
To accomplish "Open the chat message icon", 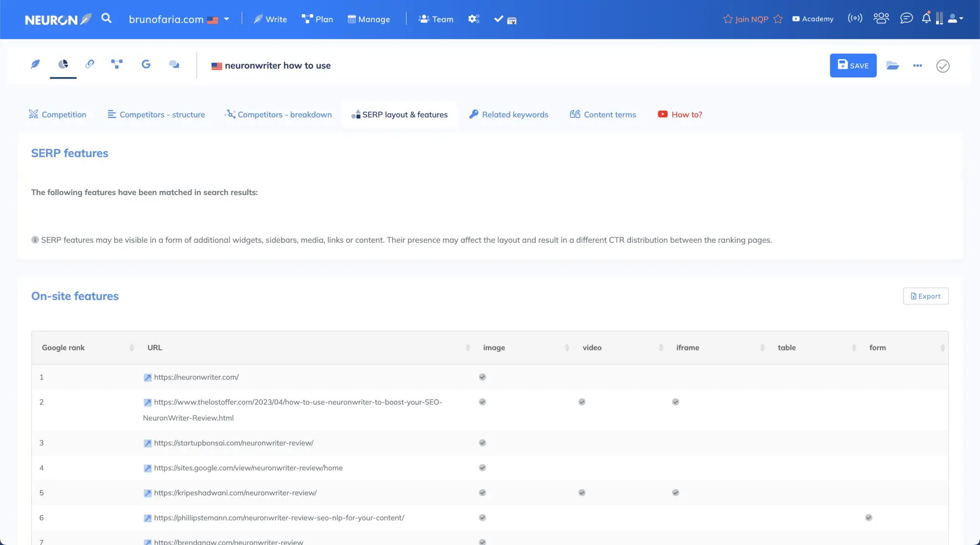I will point(906,19).
